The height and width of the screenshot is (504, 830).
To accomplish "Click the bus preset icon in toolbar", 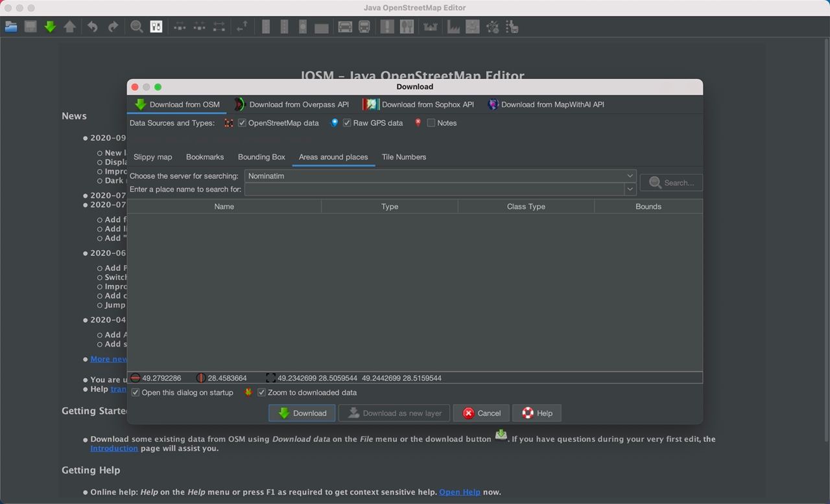I will (x=364, y=27).
